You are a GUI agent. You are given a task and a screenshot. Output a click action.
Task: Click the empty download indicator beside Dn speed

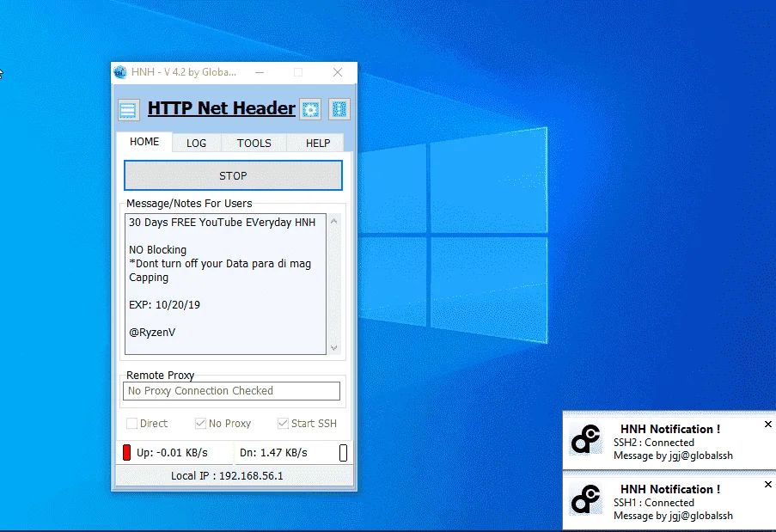coord(344,452)
